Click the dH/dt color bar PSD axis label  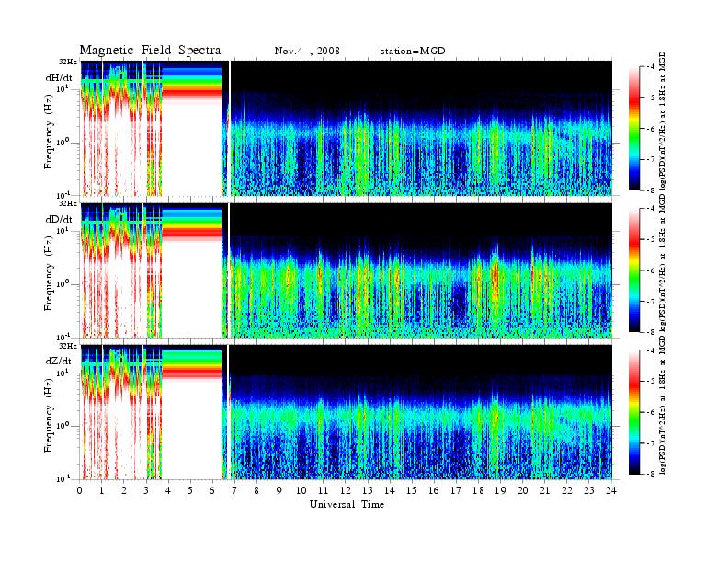[663, 121]
